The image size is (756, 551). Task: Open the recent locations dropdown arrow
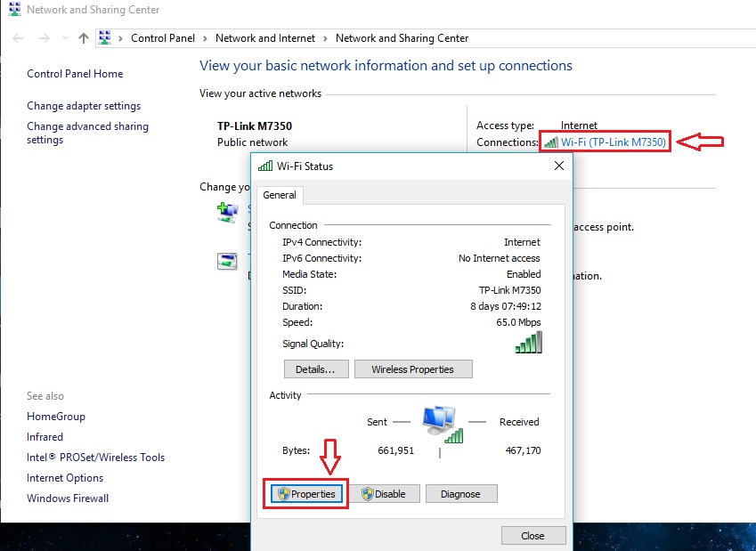tap(65, 38)
